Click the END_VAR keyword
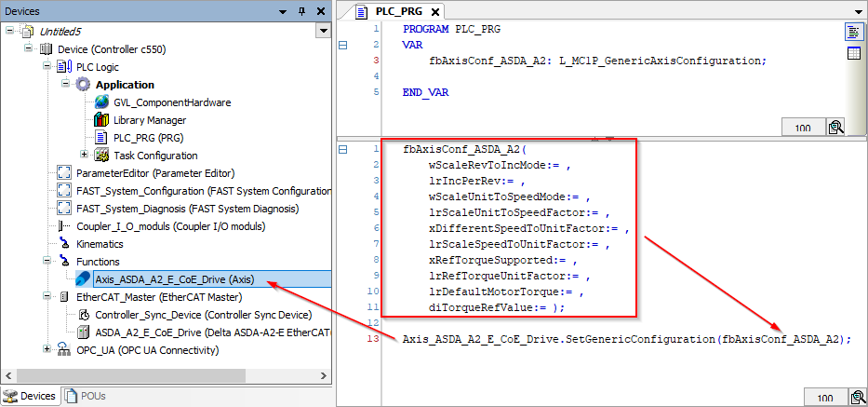 [425, 92]
